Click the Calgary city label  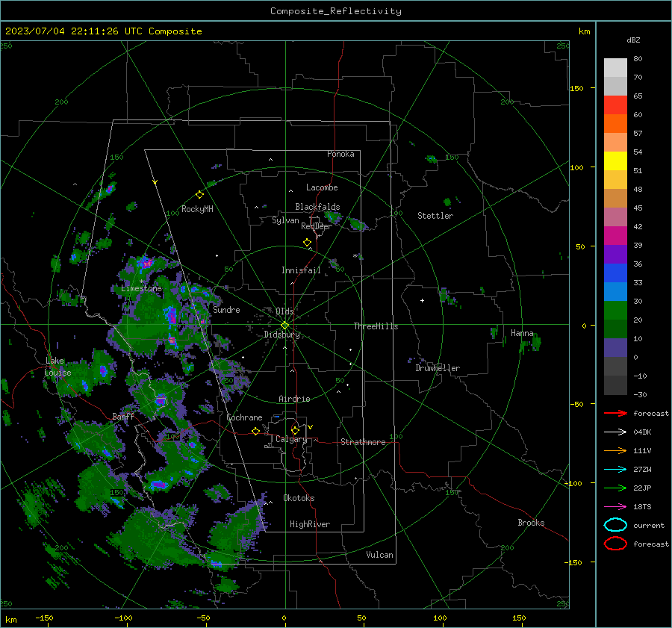click(x=291, y=439)
